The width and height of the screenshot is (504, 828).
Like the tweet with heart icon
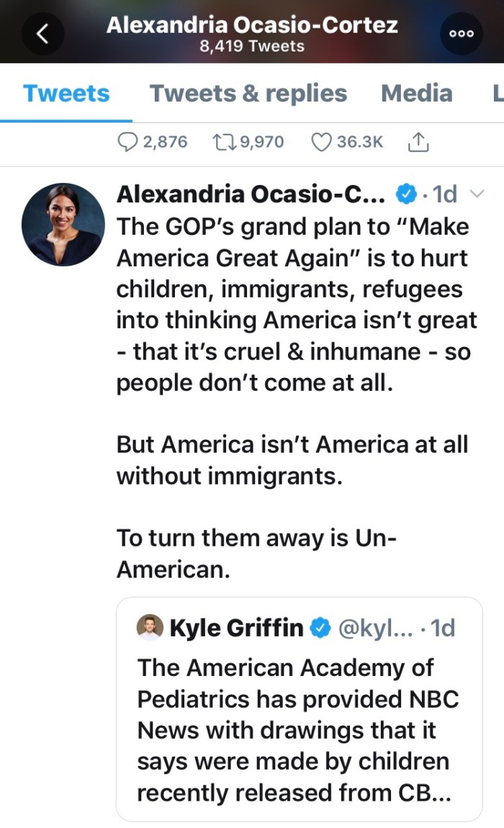[320, 143]
